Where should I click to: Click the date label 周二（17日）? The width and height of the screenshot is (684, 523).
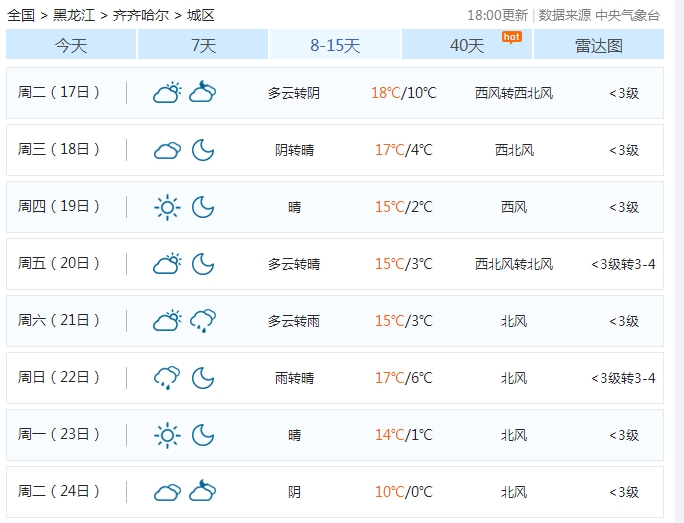pos(59,92)
